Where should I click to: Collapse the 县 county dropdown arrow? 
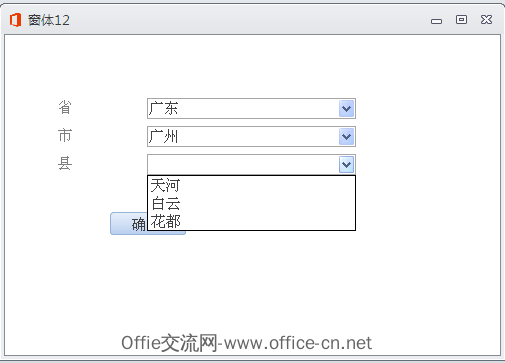click(346, 165)
